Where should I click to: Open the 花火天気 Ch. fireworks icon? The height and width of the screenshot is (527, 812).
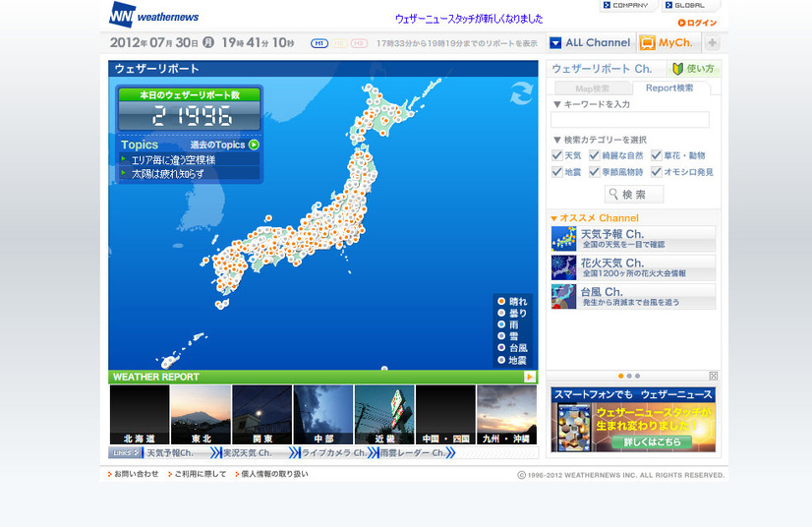click(564, 268)
